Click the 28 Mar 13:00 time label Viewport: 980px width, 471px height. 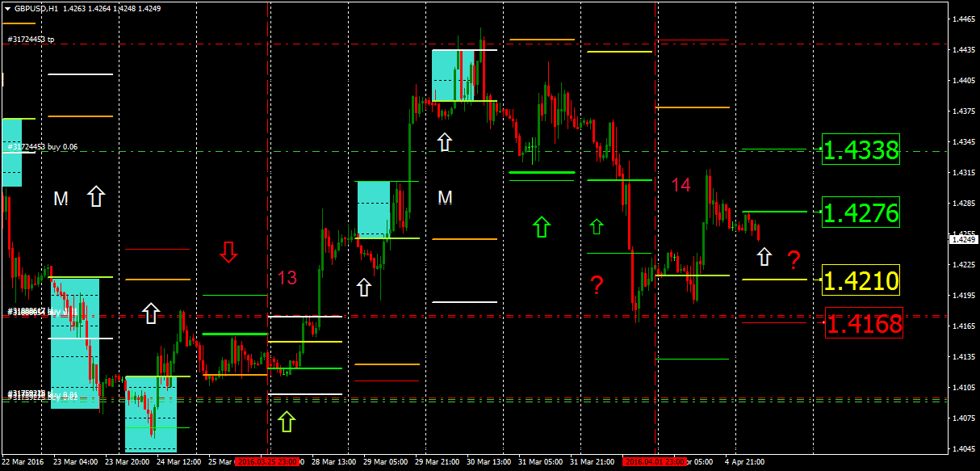pyautogui.click(x=333, y=462)
